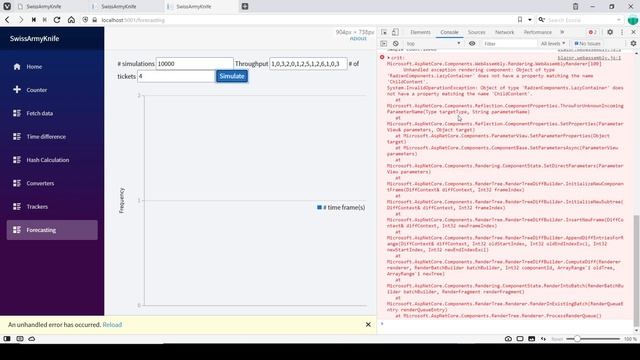
Task: Open the Vivaldi menu icon
Action: point(7,7)
